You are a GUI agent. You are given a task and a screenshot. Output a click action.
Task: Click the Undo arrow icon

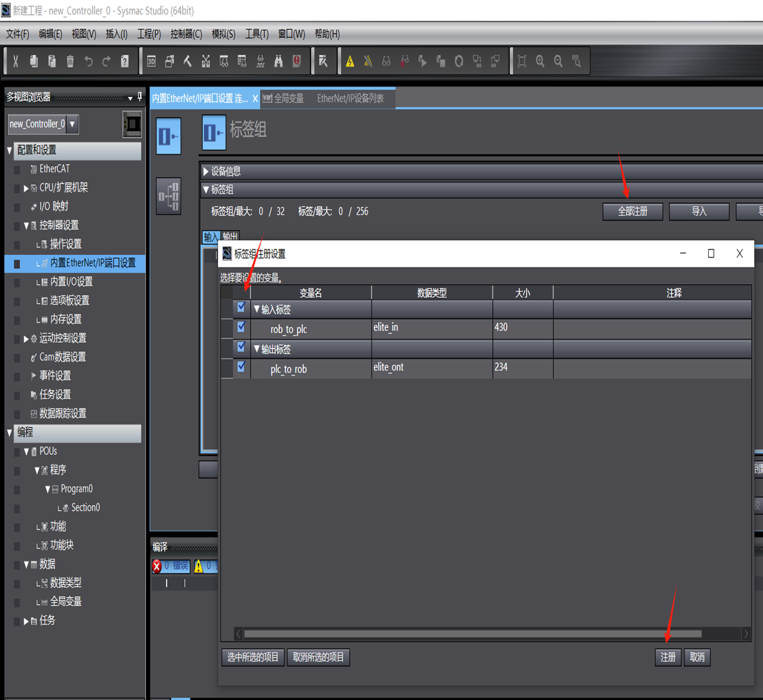click(x=88, y=61)
